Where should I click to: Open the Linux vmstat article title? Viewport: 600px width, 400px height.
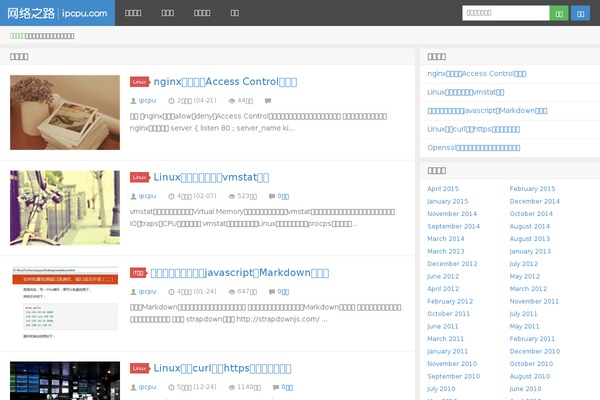[x=211, y=177]
